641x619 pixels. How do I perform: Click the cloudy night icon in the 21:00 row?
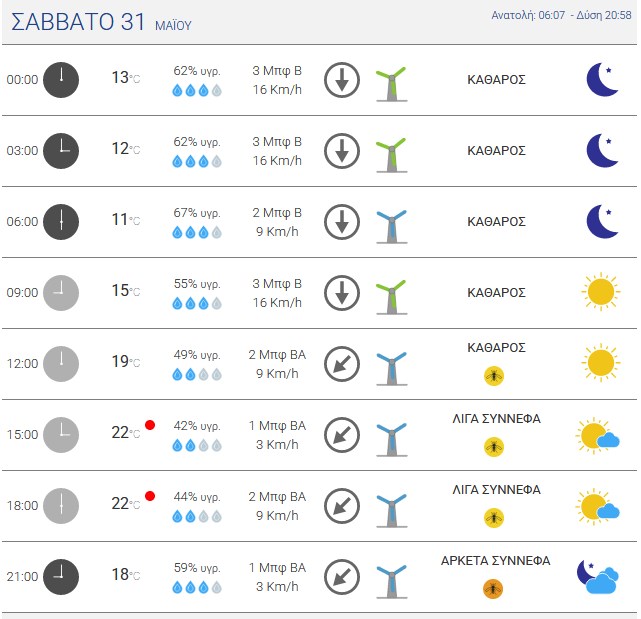597,576
